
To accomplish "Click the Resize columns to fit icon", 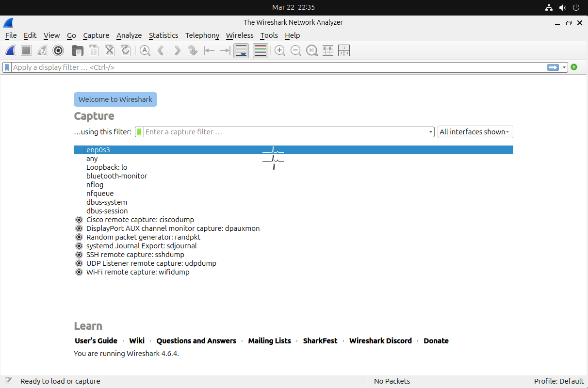I will click(x=328, y=50).
